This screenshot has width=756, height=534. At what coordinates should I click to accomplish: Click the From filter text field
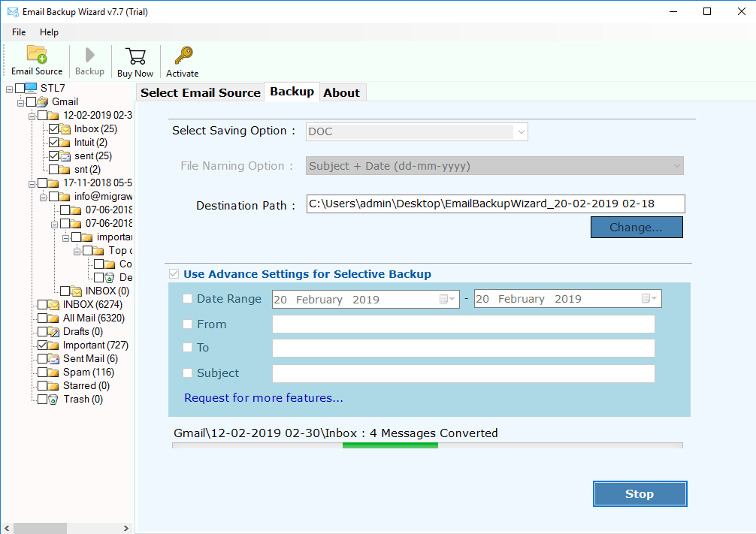(x=464, y=324)
